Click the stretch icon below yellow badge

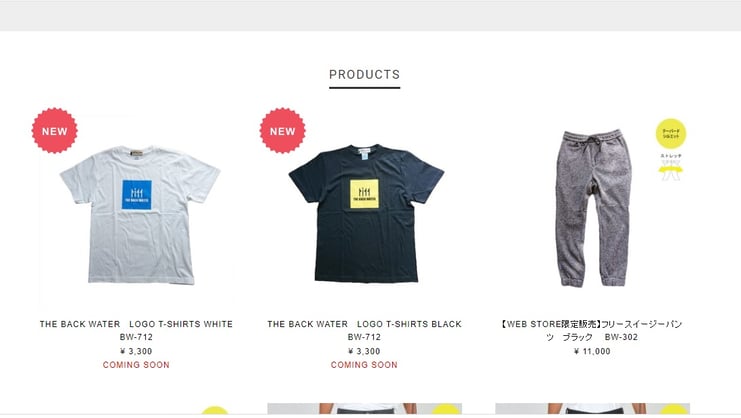pyautogui.click(x=670, y=168)
